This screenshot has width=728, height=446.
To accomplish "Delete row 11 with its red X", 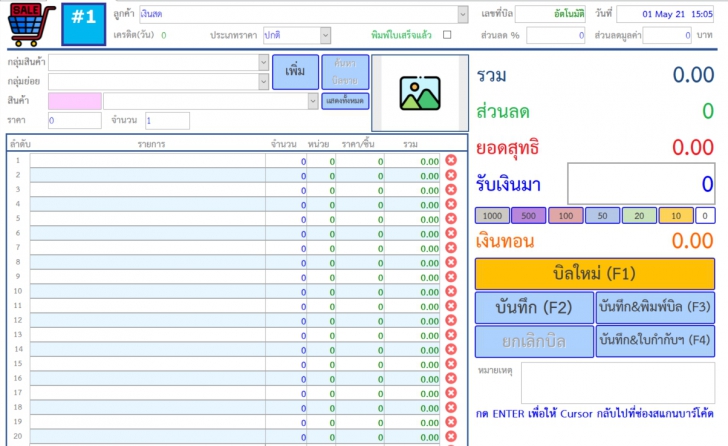I will coord(451,306).
